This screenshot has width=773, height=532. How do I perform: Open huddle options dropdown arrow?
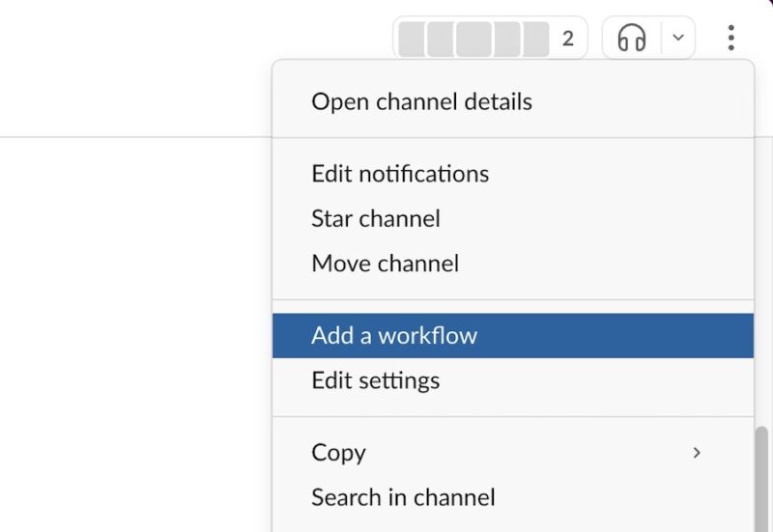click(x=678, y=38)
